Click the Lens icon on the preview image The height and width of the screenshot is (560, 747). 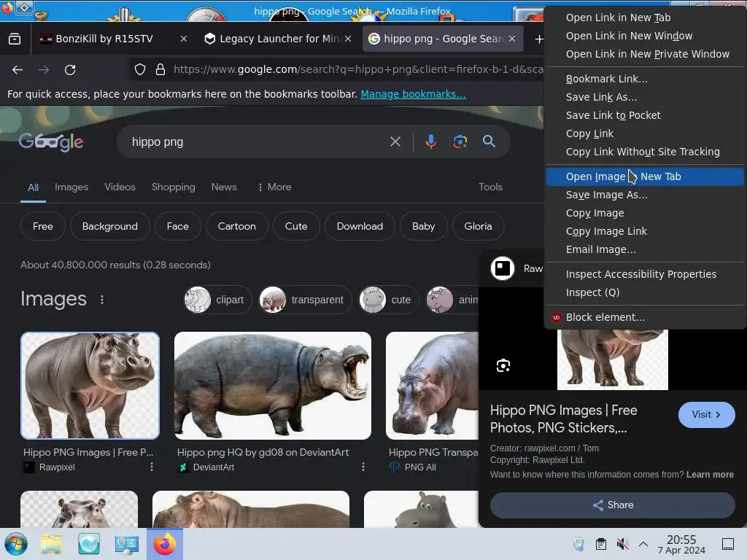[503, 365]
